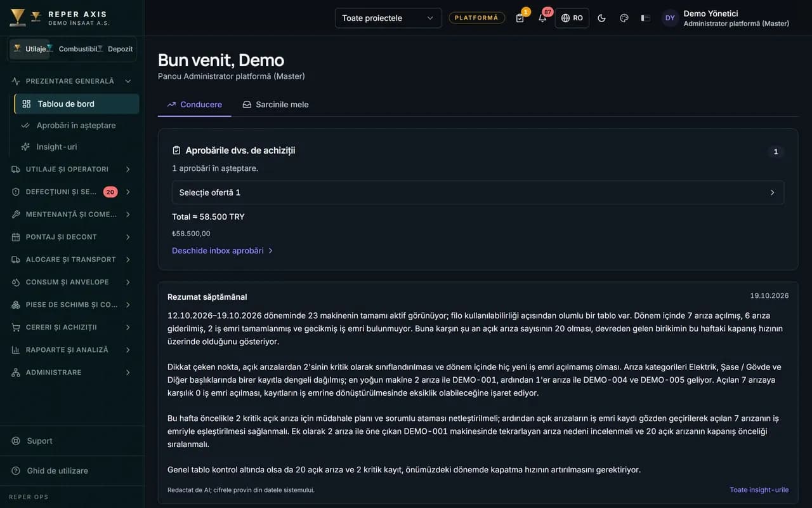Image resolution: width=812 pixels, height=508 pixels.
Task: Open the color theme palette icon
Action: pyautogui.click(x=624, y=18)
